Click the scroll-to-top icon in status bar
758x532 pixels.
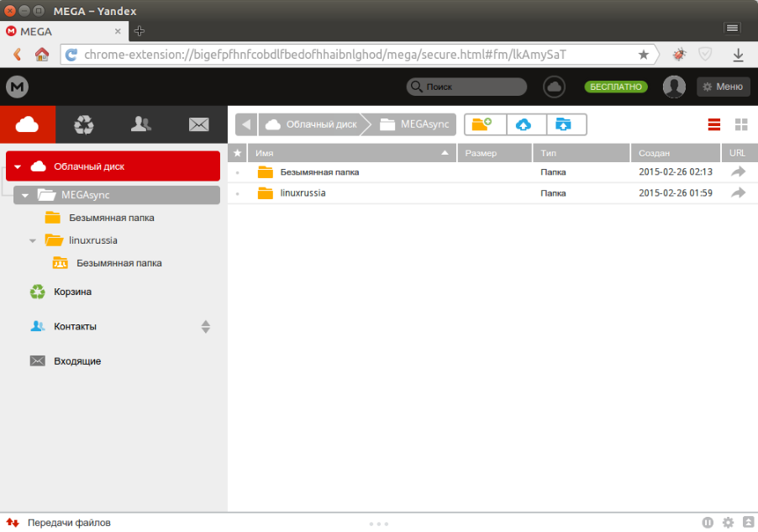[x=748, y=522]
